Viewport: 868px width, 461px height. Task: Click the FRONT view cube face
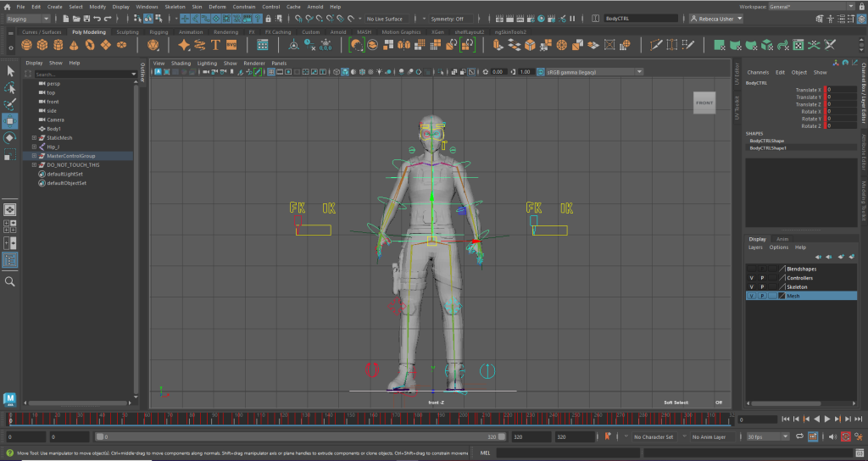pos(704,103)
